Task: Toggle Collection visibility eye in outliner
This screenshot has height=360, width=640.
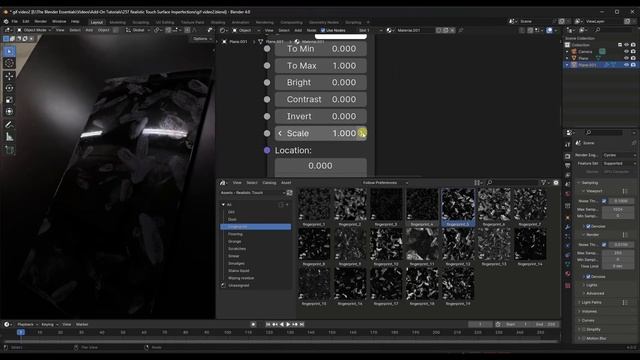Action: [627, 45]
